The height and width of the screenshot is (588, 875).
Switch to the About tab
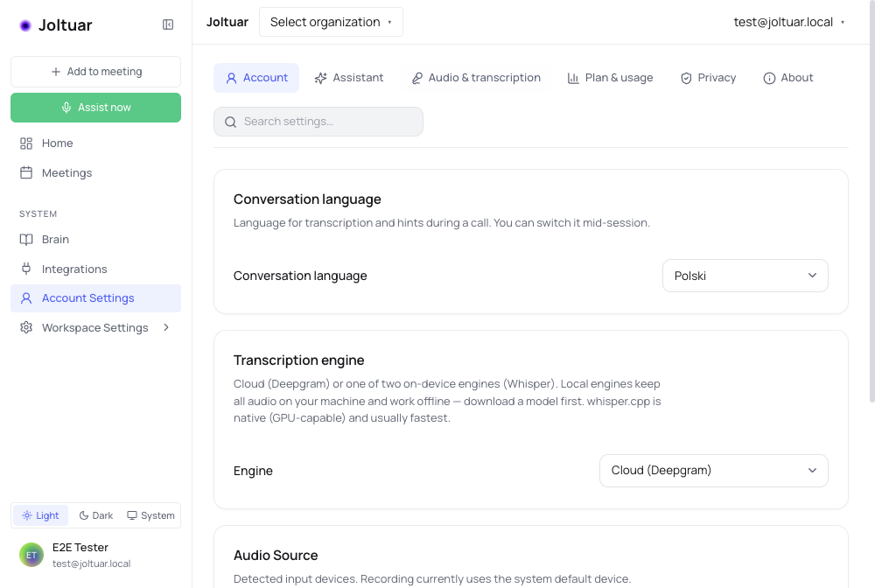[x=788, y=78]
